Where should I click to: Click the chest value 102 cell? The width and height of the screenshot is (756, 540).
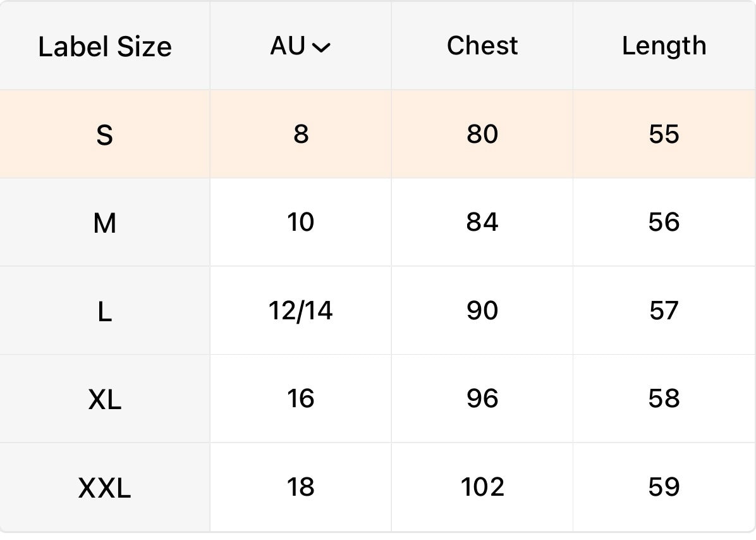[x=482, y=487]
